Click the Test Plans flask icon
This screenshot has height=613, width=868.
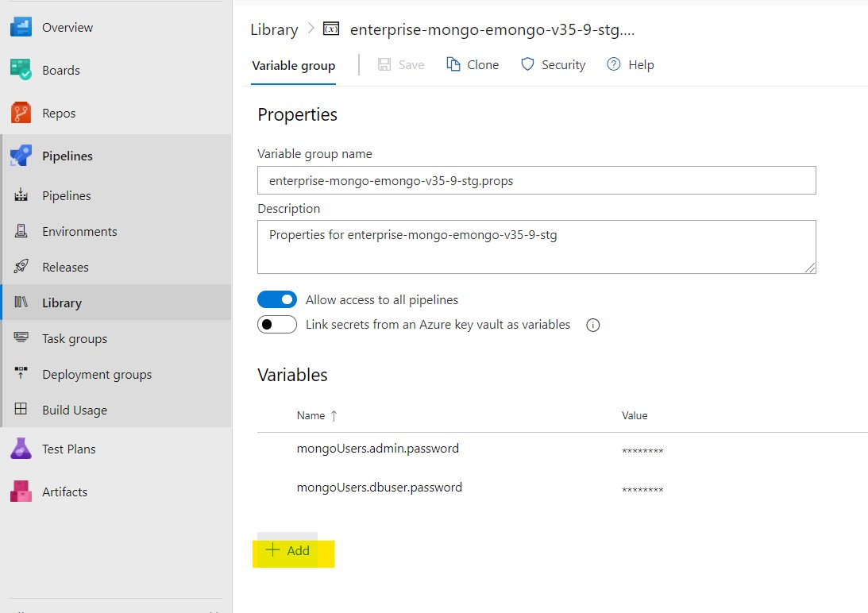coord(21,449)
